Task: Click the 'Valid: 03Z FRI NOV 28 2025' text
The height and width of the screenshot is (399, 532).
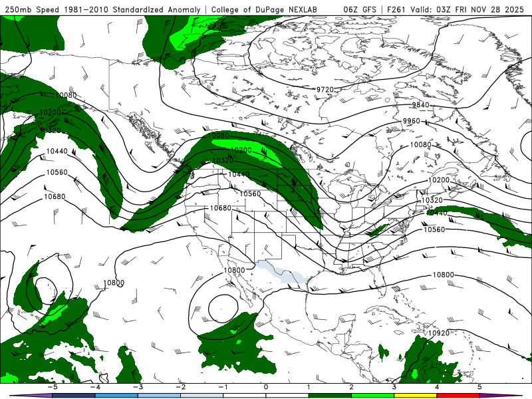Action: pyautogui.click(x=467, y=9)
